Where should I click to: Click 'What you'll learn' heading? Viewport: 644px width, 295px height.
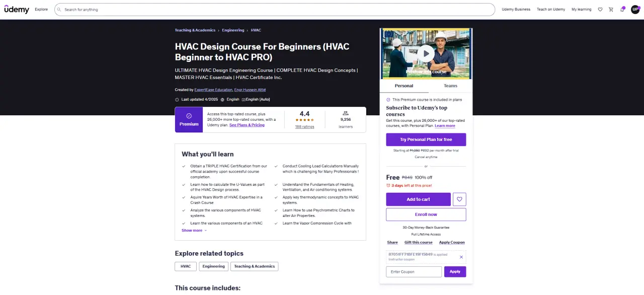[x=208, y=154]
